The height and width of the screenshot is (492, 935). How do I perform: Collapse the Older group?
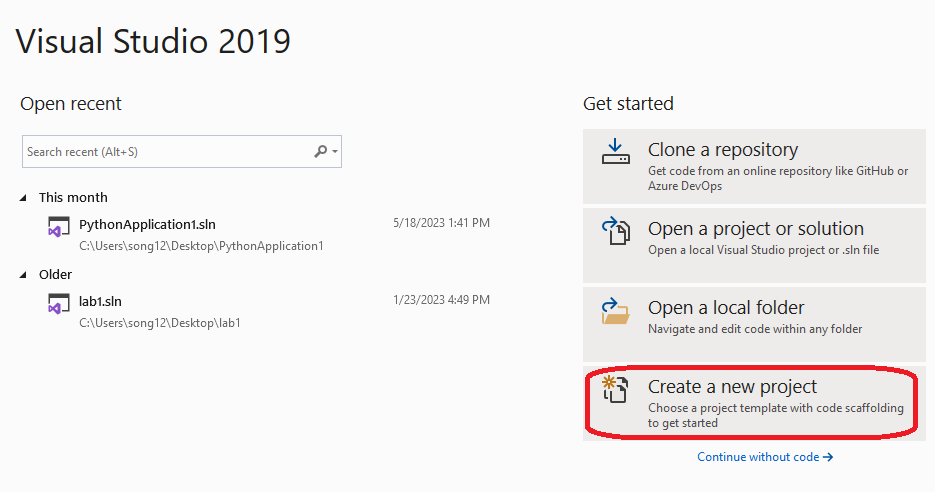[23, 274]
